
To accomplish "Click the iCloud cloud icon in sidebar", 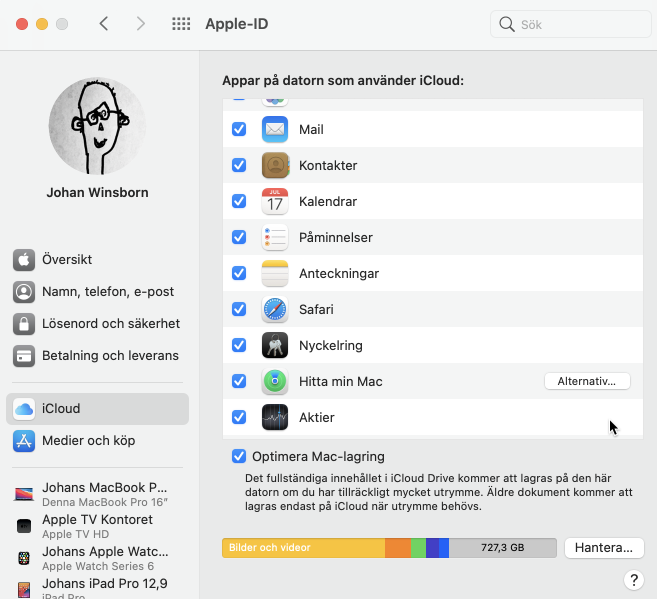I will (x=24, y=409).
